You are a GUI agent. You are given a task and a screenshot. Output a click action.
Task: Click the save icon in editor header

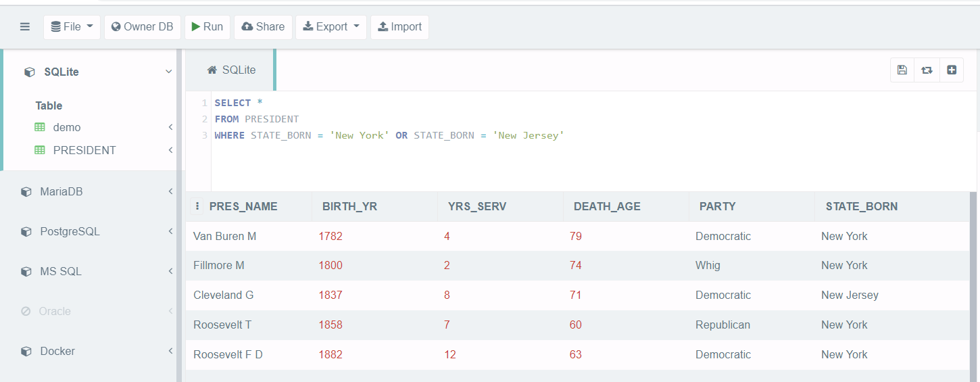(902, 70)
